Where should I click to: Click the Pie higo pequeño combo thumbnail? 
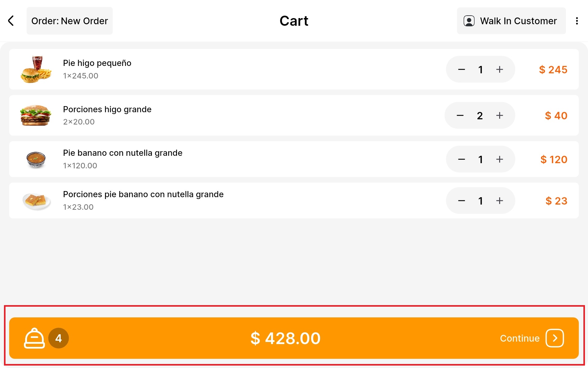point(36,69)
